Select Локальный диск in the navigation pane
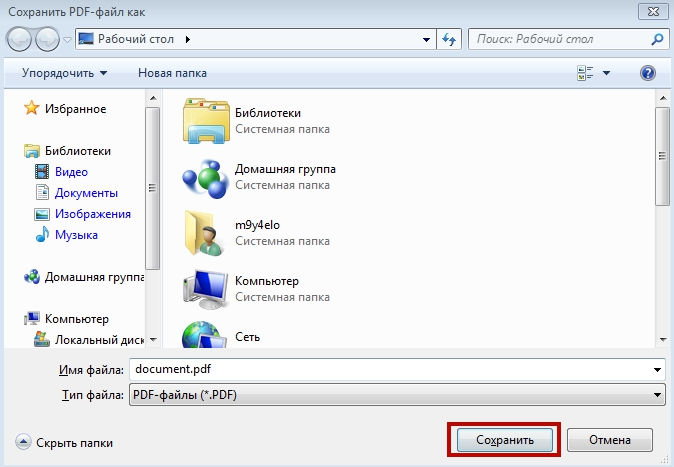Image resolution: width=674 pixels, height=467 pixels. 100,340
